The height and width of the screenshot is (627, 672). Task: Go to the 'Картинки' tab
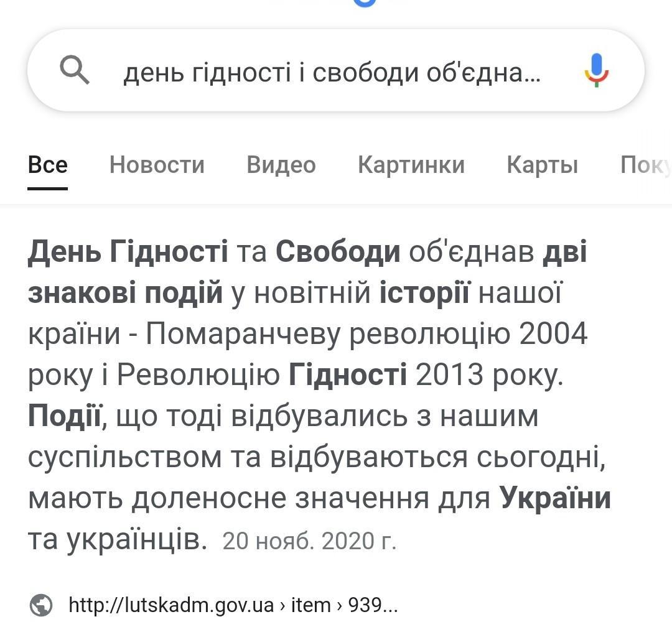(411, 165)
